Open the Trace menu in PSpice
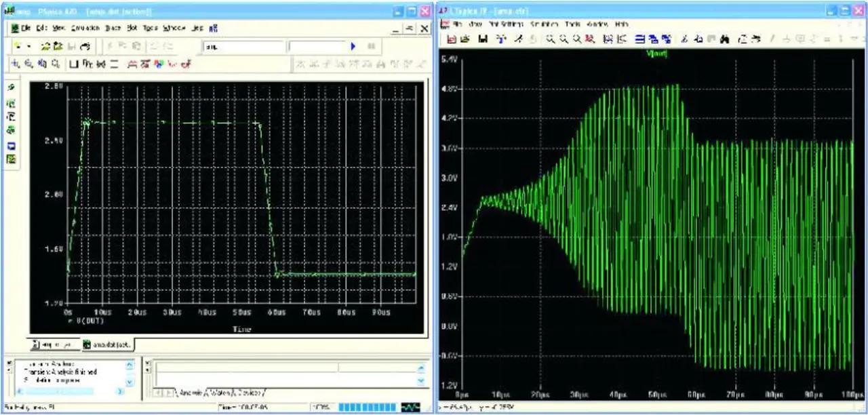 coord(113,28)
